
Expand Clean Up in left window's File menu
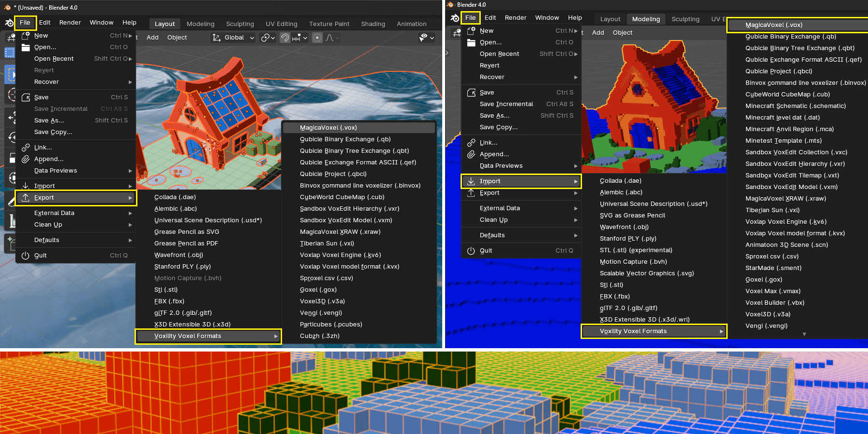coord(76,224)
